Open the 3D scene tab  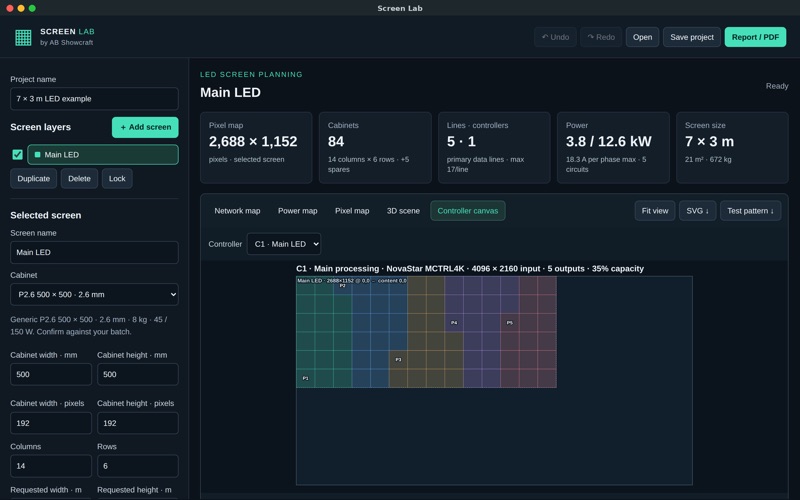tap(403, 211)
